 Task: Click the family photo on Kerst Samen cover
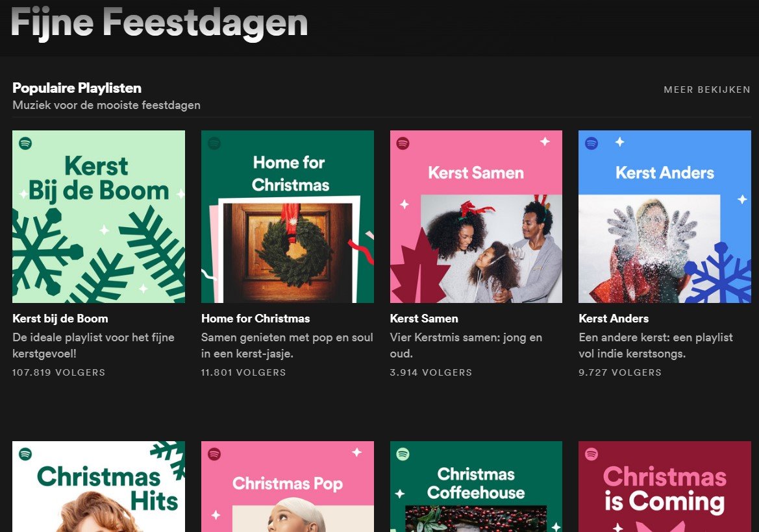point(491,250)
